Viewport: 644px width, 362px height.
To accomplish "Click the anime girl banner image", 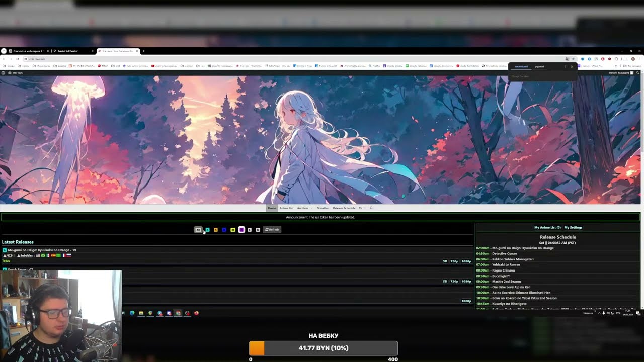I will tap(320, 140).
